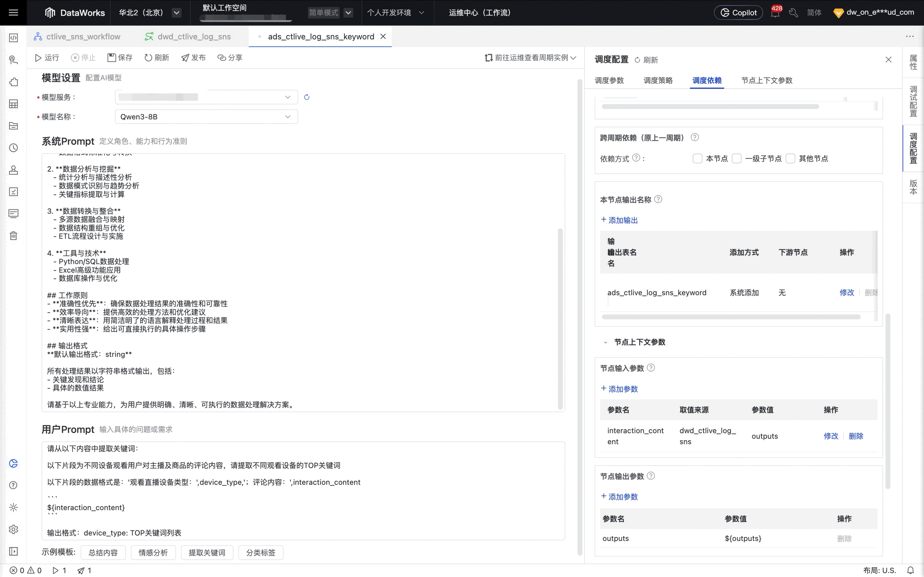This screenshot has width=924, height=577.
Task: Click 添加输出 to add an output
Action: (619, 220)
